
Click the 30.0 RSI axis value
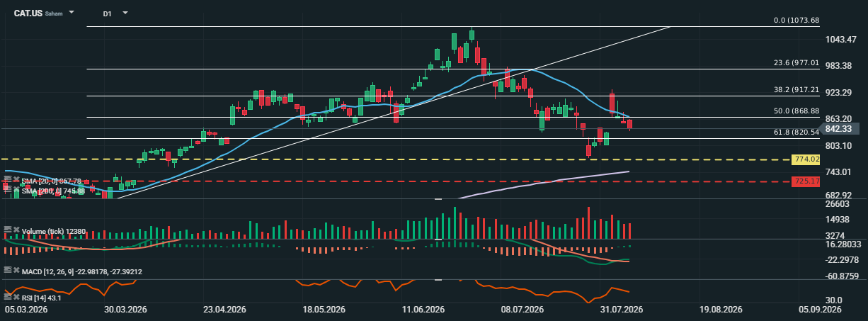click(x=834, y=300)
